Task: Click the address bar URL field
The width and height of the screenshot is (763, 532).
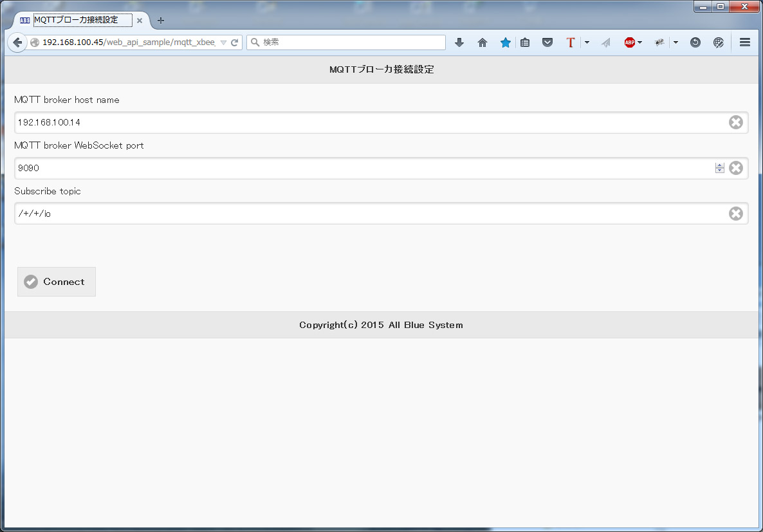Action: pos(129,42)
